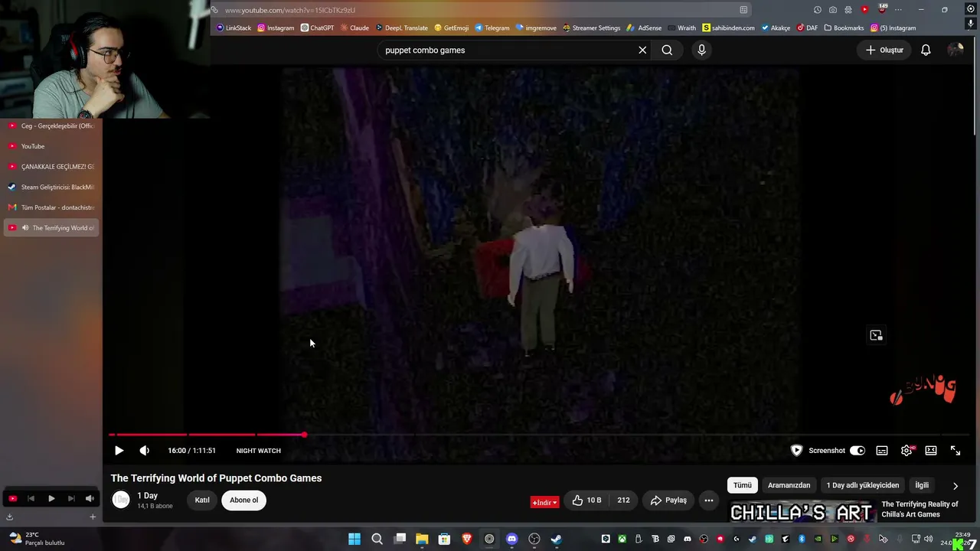Image resolution: width=980 pixels, height=551 pixels.
Task: Mute audio in the sidebar media control
Action: pos(90,498)
